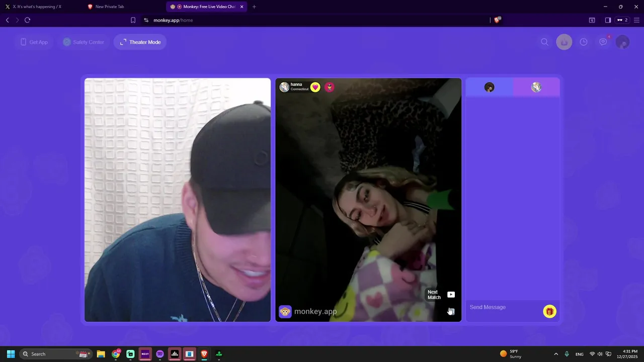Screen dimensions: 644x362
Task: Click the icon below Next Match
Action: pos(451,311)
